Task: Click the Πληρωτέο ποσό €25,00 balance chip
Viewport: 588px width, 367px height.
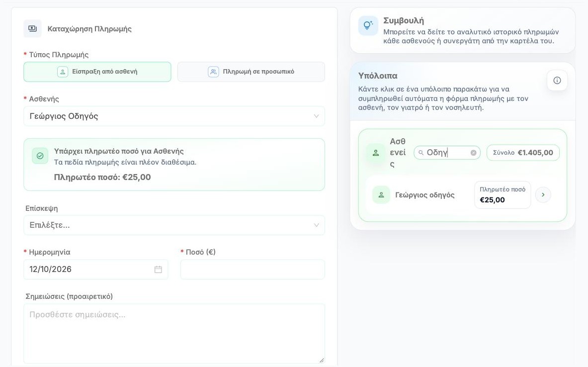Action: pyautogui.click(x=503, y=195)
